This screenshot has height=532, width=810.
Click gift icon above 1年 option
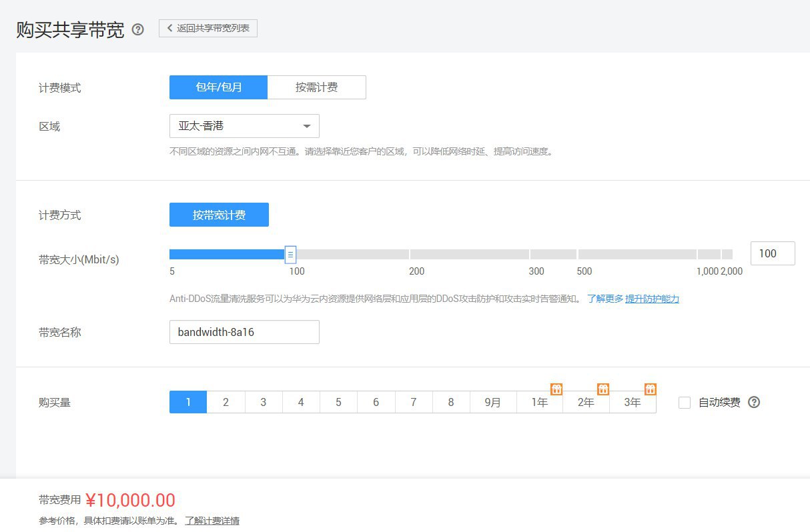[556, 389]
